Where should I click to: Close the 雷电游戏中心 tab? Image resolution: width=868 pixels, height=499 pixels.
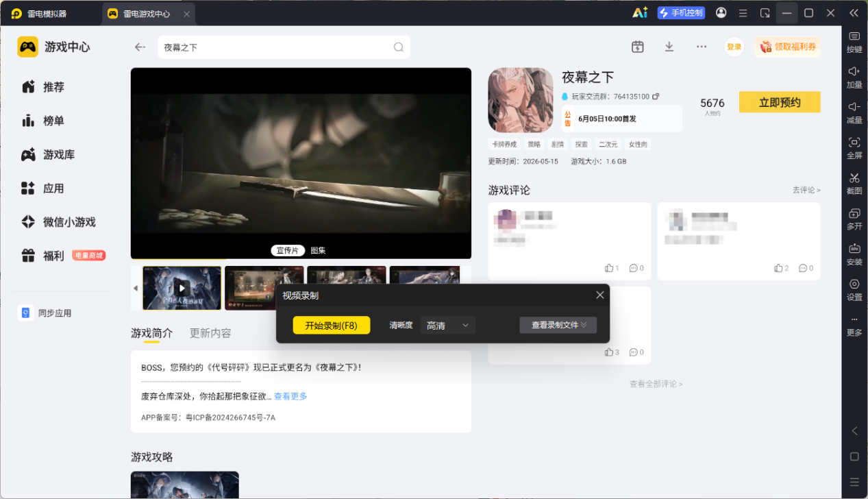click(187, 14)
